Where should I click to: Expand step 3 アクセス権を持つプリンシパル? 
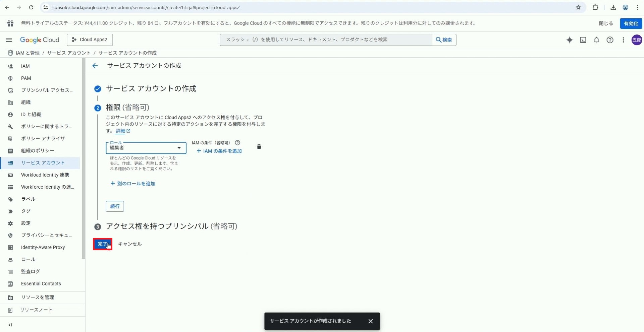click(x=171, y=226)
